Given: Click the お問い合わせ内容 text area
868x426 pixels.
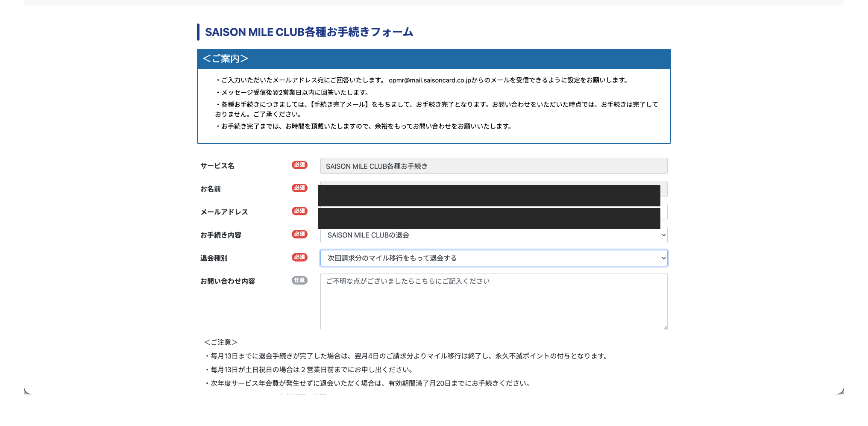Looking at the screenshot, I should click(494, 302).
